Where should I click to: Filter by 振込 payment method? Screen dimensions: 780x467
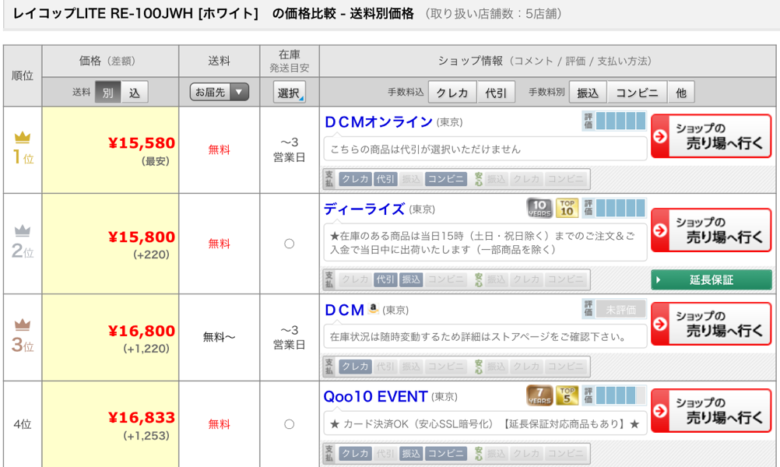click(x=587, y=93)
